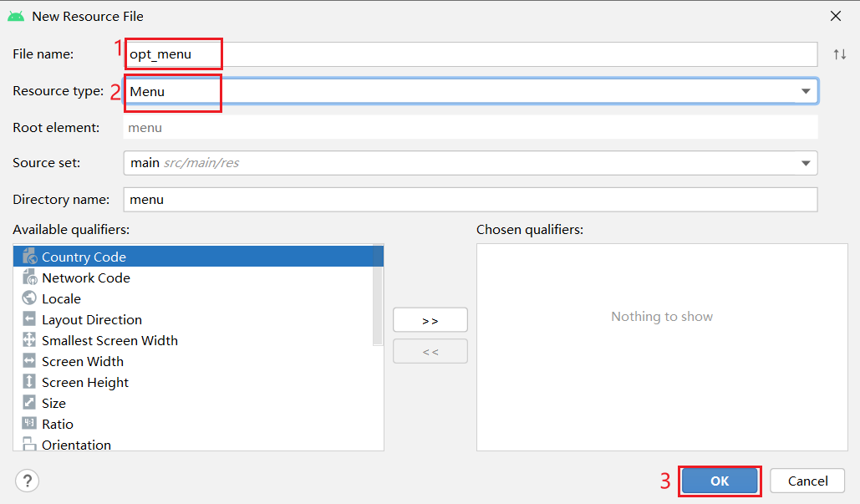The image size is (860, 504).
Task: Open help with the question mark button
Action: 27,481
